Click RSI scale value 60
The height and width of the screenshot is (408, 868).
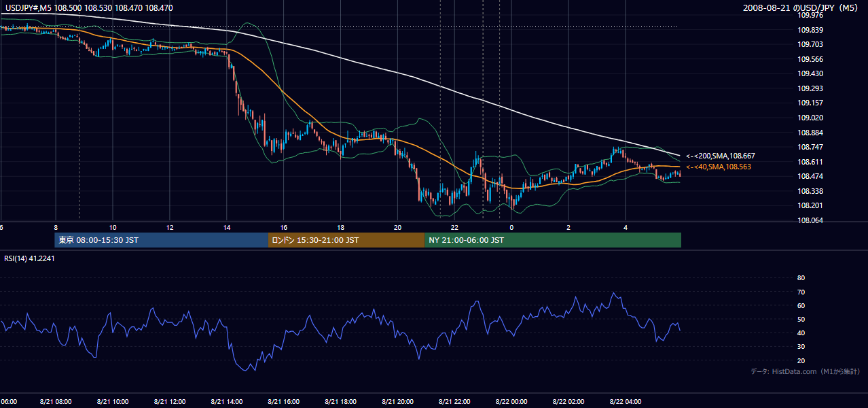801,305
